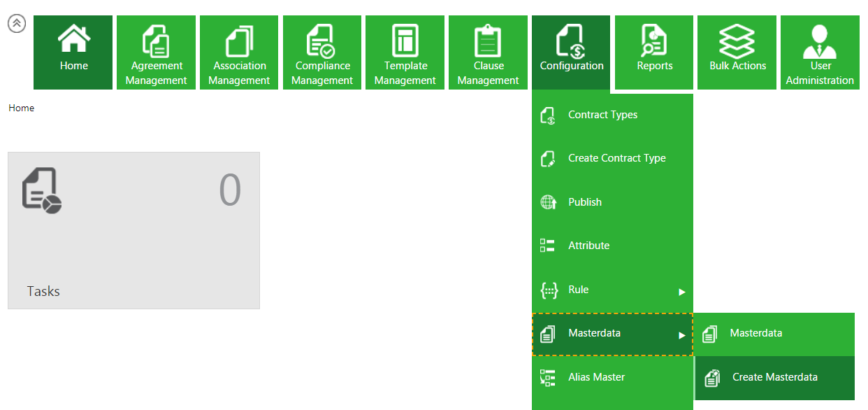Choose Create Contract Type menu item

616,158
